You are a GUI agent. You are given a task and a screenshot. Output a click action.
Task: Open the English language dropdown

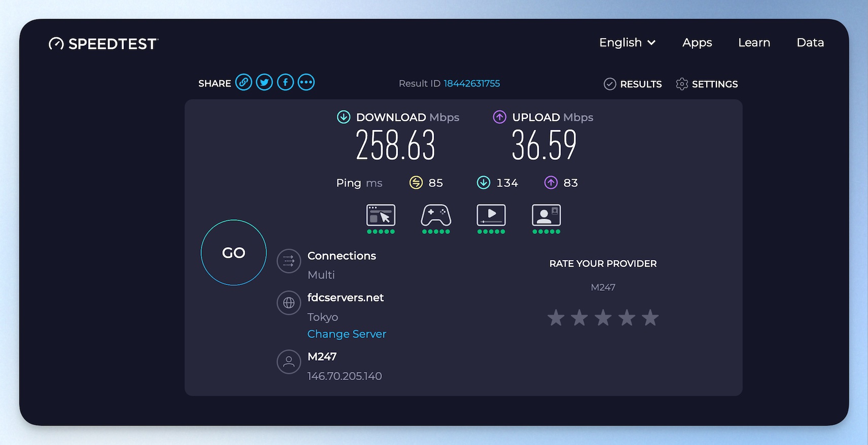(x=627, y=43)
